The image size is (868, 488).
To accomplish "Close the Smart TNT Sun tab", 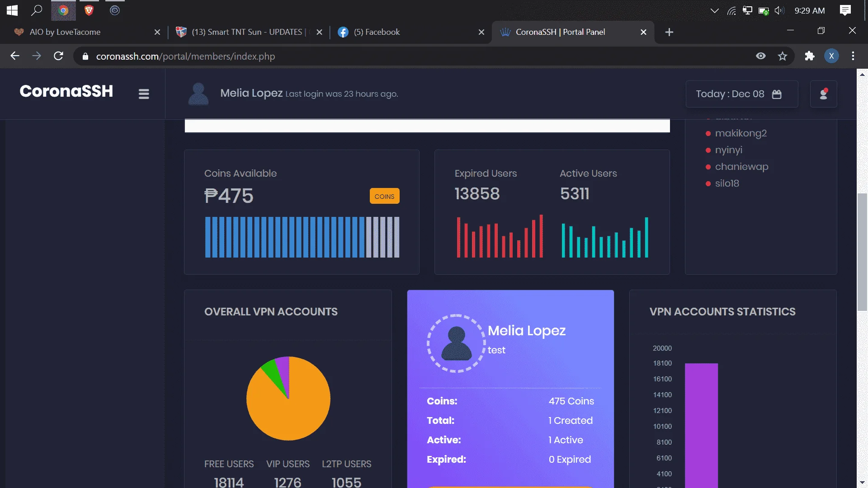I will click(319, 32).
